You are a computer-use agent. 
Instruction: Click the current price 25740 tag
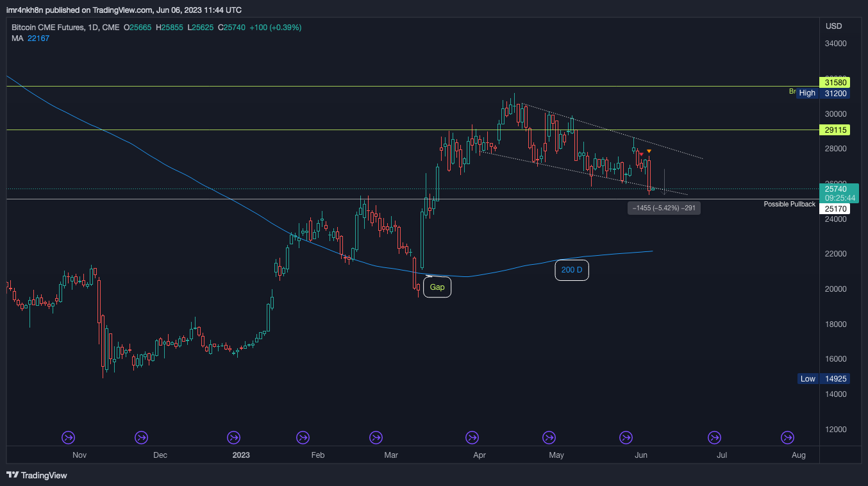point(839,194)
